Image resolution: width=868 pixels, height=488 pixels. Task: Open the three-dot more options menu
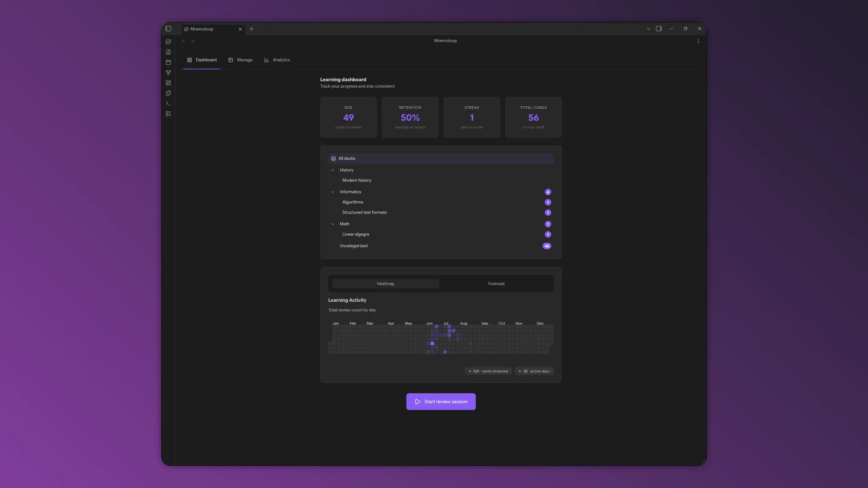pos(698,41)
